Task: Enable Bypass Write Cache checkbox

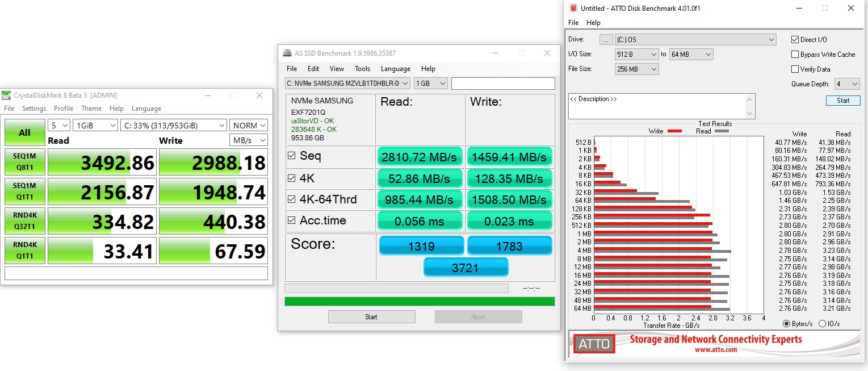Action: (x=795, y=55)
